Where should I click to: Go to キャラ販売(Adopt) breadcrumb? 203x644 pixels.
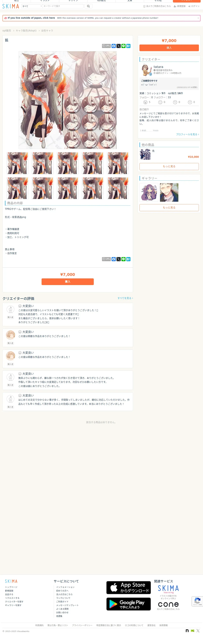[x=26, y=30]
